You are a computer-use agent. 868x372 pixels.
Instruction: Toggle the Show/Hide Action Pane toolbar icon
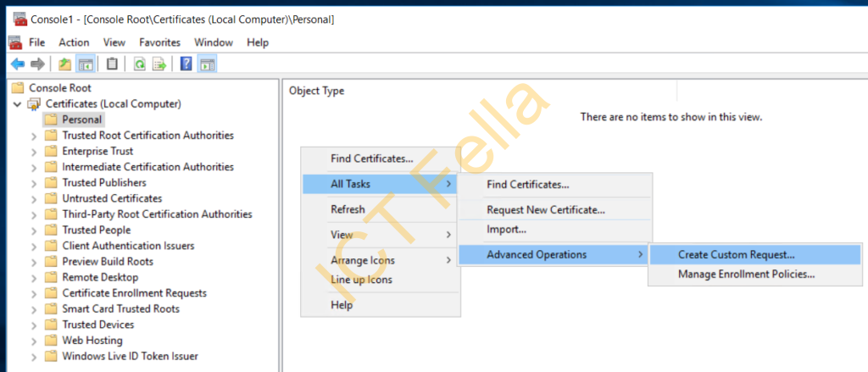(207, 64)
